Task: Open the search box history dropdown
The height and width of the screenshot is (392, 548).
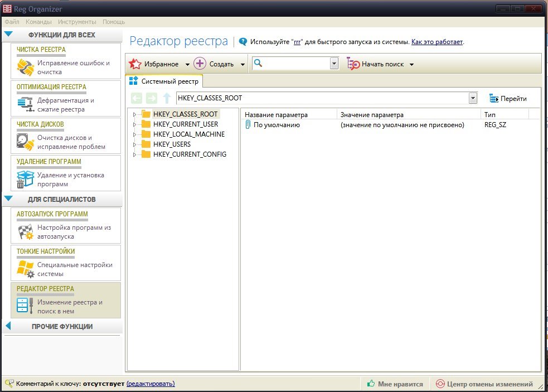Action: coord(334,64)
